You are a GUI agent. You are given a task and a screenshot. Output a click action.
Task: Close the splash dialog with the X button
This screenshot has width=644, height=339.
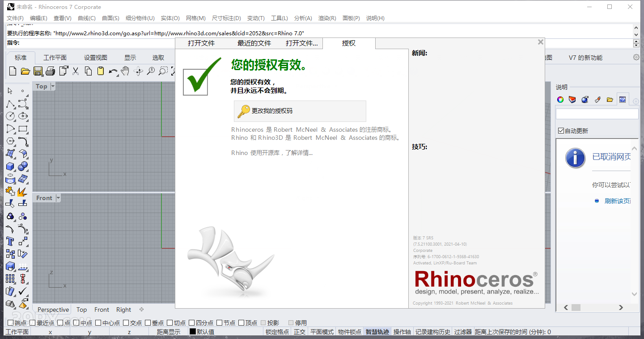tap(541, 42)
